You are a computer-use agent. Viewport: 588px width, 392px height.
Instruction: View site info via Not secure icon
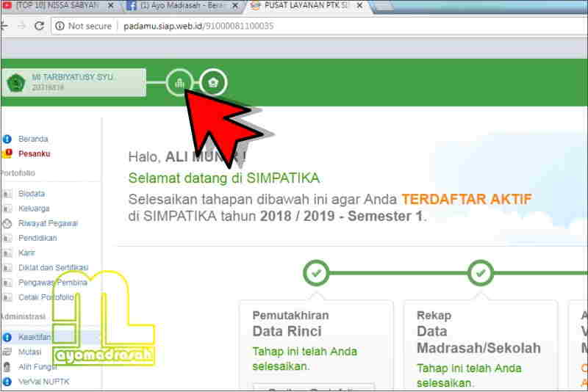tap(60, 26)
